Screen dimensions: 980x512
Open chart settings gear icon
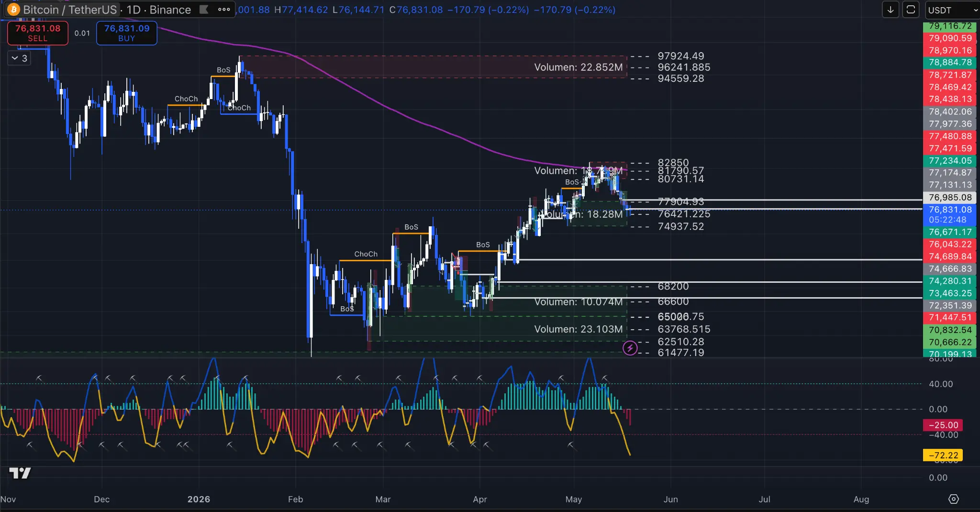click(953, 499)
